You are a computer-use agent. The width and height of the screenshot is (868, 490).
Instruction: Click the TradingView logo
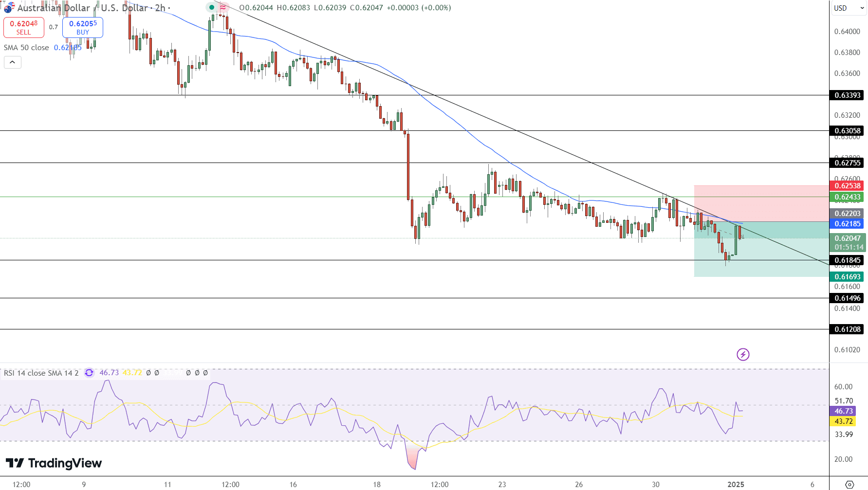point(54,463)
